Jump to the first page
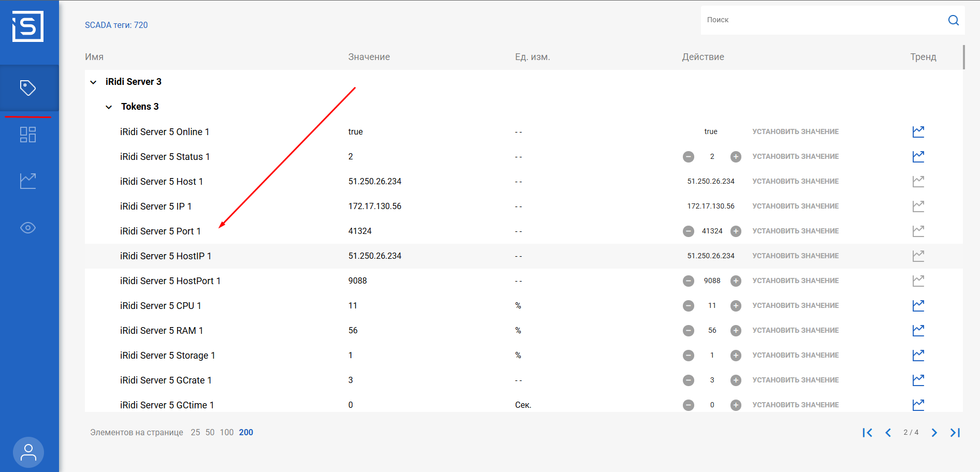The height and width of the screenshot is (472, 980). [x=867, y=433]
